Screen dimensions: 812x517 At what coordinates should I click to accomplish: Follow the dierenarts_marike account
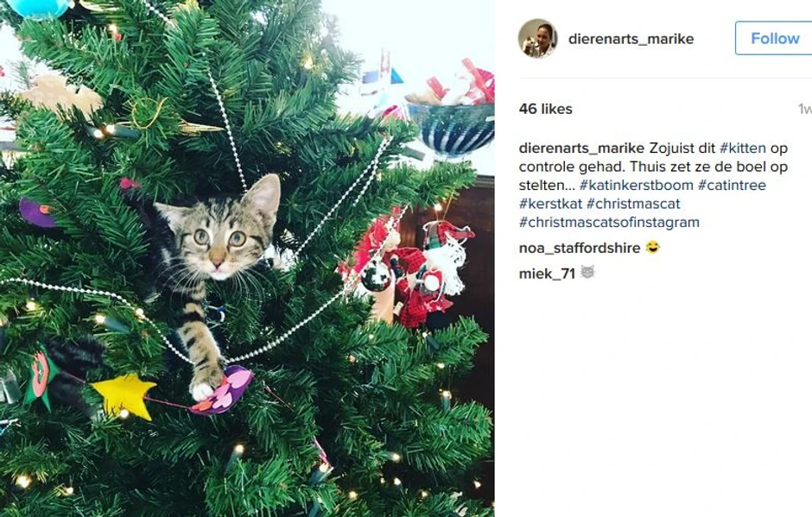774,39
